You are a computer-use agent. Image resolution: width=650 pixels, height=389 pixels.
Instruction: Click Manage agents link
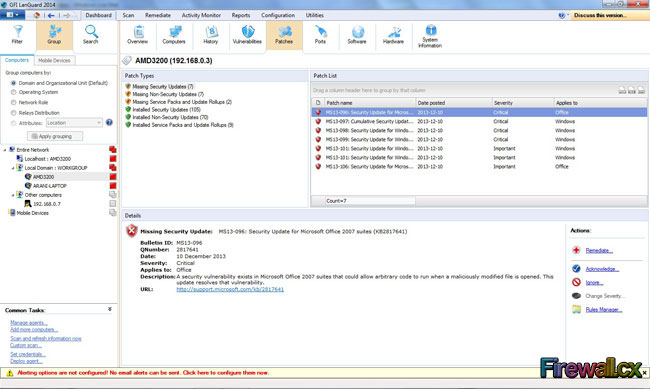(29, 323)
